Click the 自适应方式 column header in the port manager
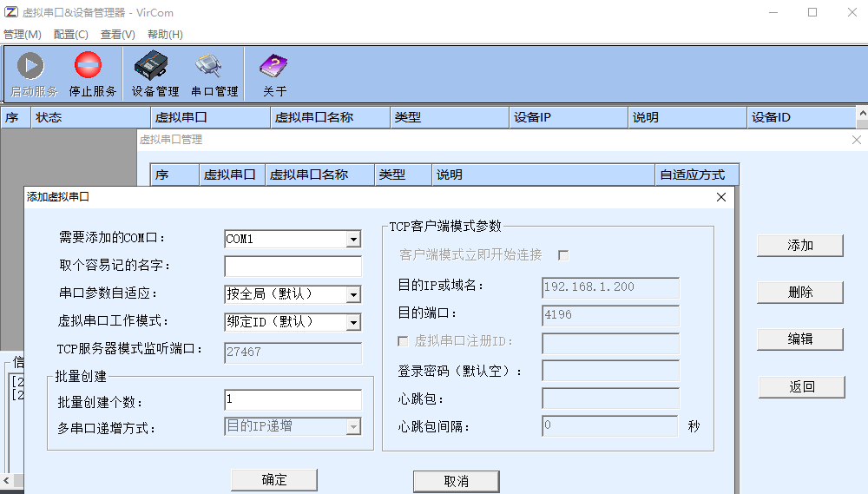The image size is (868, 494). [696, 175]
